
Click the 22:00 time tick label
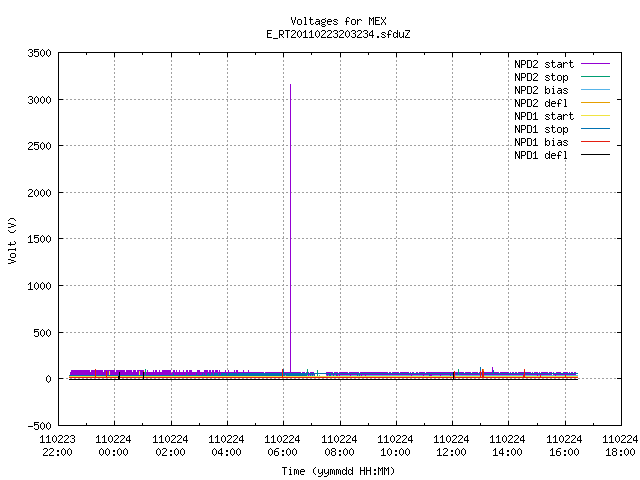click(57, 453)
